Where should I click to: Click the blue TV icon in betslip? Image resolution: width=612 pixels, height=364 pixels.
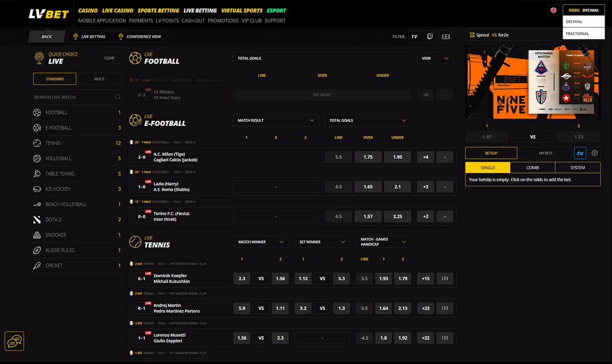[x=580, y=153]
